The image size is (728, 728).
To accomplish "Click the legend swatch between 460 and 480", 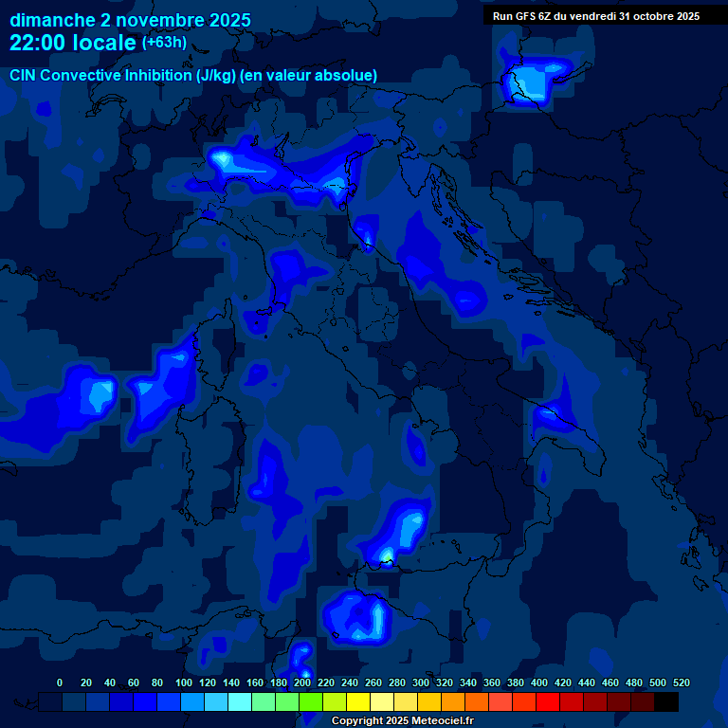I will tap(619, 702).
